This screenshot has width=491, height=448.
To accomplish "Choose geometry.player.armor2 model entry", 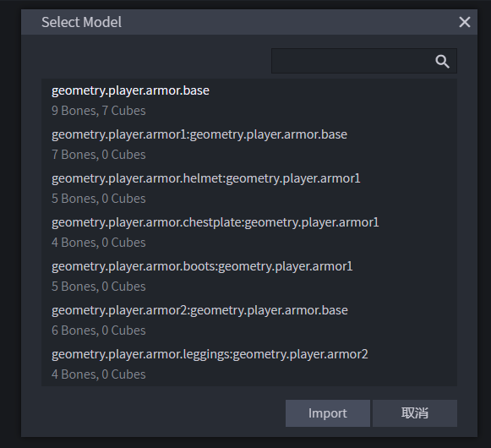I will [249, 320].
